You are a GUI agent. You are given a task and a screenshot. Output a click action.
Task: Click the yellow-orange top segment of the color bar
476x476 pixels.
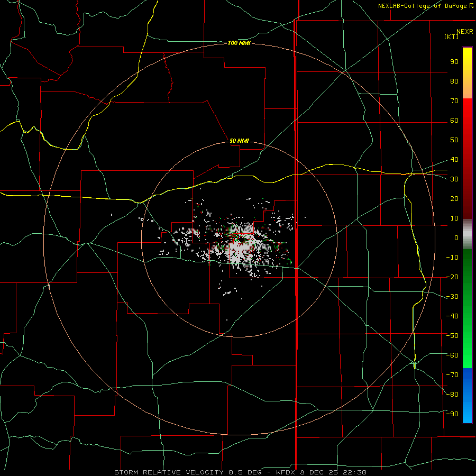tap(467, 73)
